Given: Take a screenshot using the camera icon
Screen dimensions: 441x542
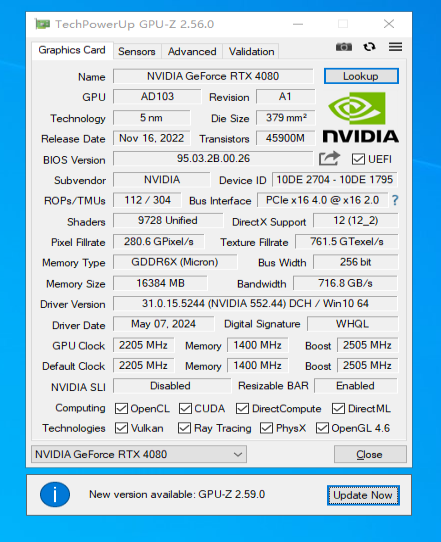Looking at the screenshot, I should pyautogui.click(x=344, y=47).
